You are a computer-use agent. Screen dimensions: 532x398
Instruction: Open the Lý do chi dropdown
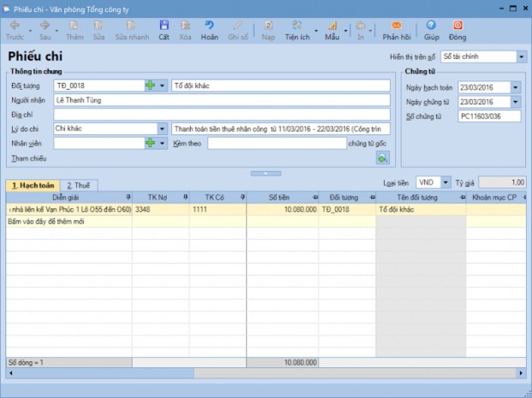tap(162, 128)
